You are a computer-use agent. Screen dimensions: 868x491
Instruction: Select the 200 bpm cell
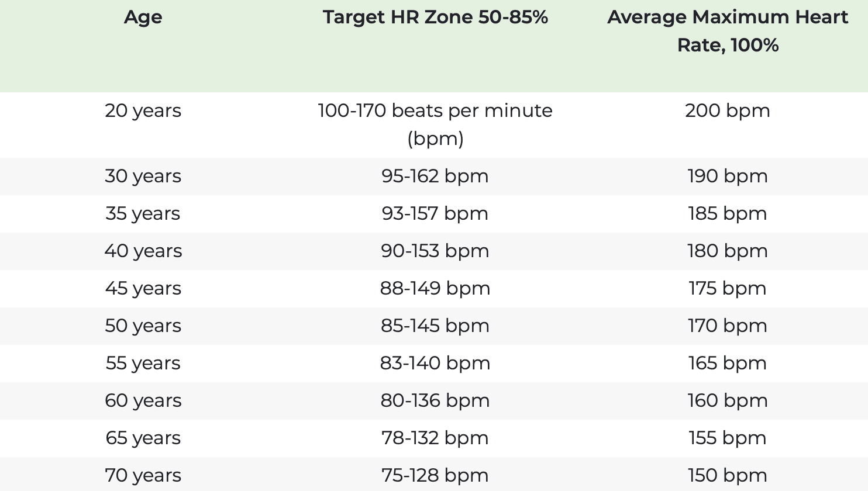pos(728,110)
